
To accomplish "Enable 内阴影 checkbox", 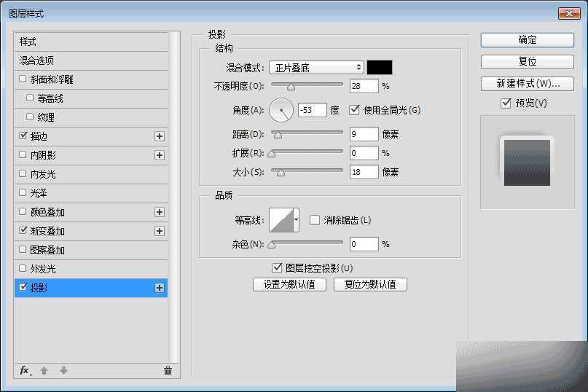I will 23,154.
